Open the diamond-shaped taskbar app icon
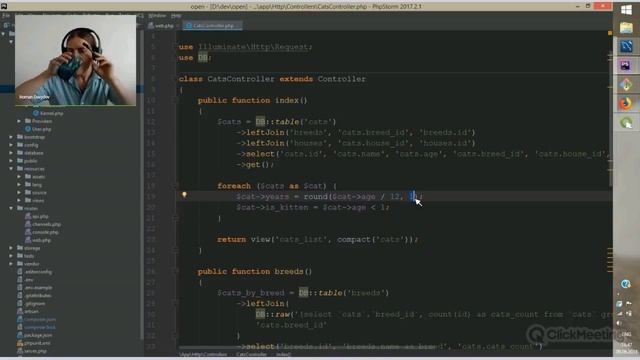 coord(626,84)
